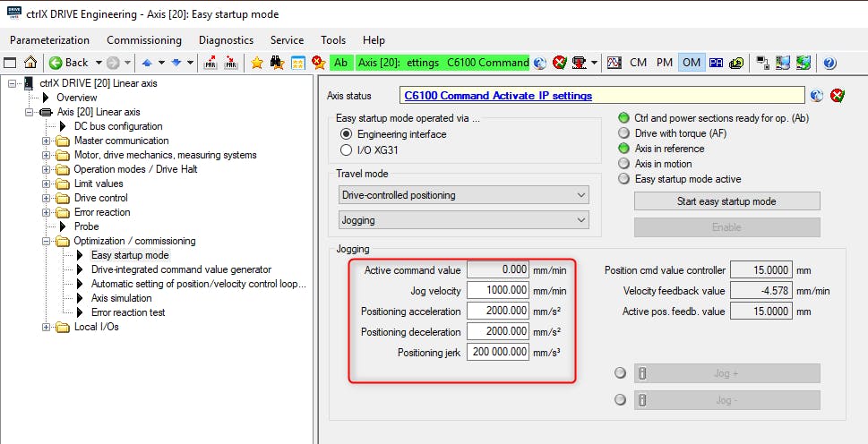Click the Positioning deceleration input field
The width and height of the screenshot is (868, 444).
[x=498, y=331]
